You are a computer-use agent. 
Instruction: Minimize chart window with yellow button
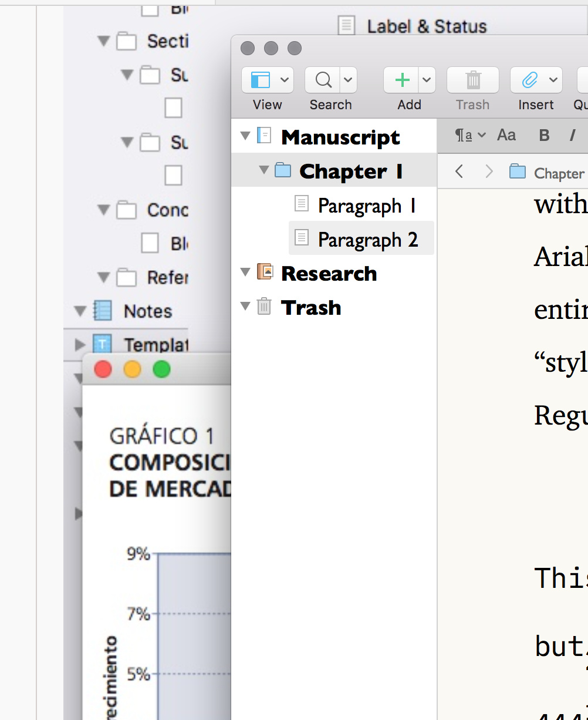[133, 369]
